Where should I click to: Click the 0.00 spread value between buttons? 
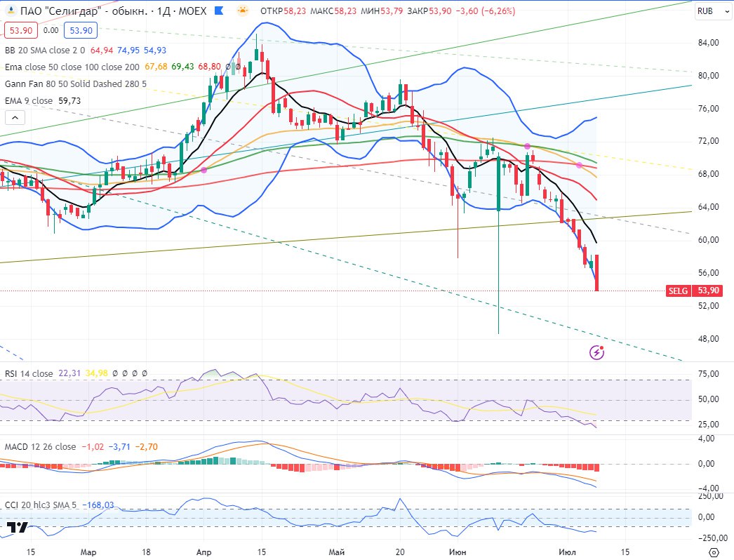coord(51,30)
